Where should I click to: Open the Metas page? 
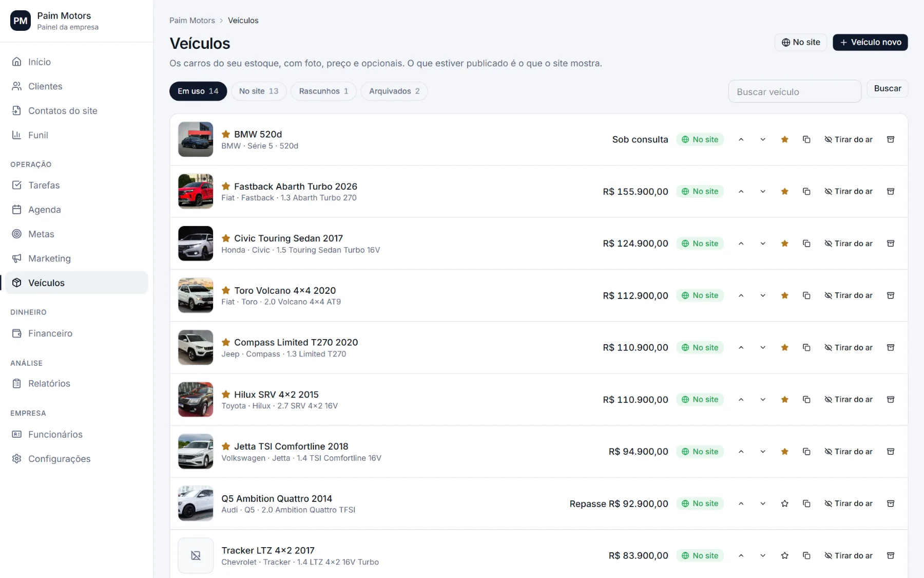[x=77, y=234]
